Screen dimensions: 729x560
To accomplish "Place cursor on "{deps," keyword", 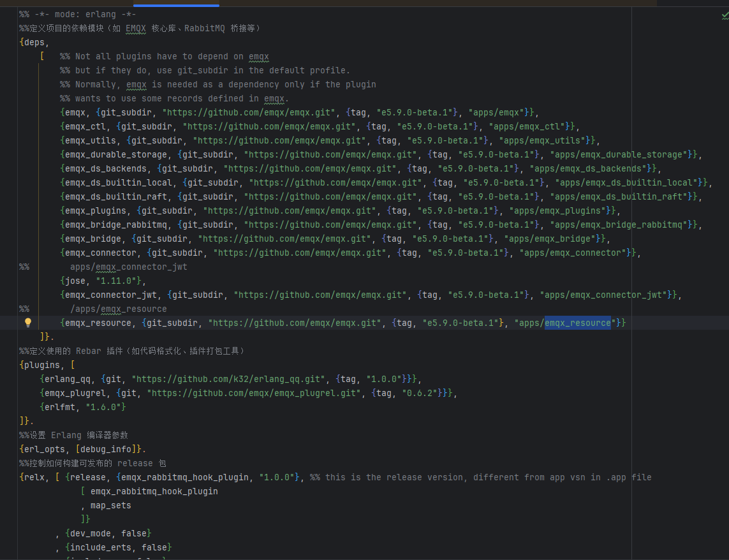I will (x=34, y=42).
